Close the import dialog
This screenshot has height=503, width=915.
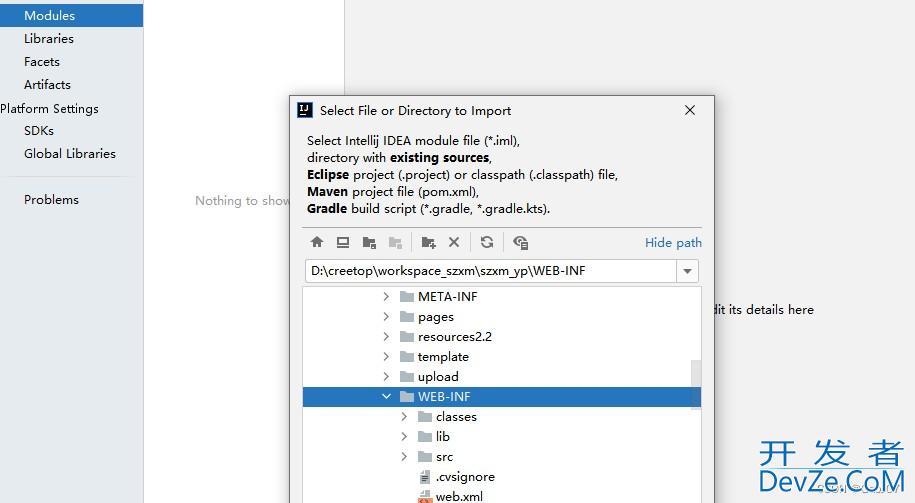coord(689,110)
